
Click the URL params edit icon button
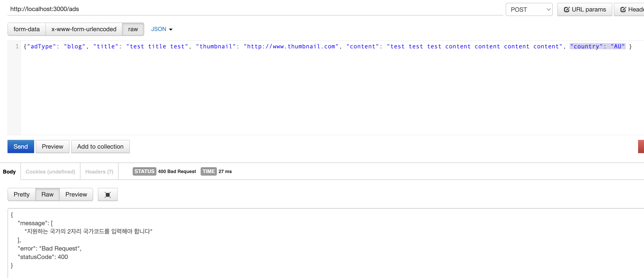[x=584, y=9]
